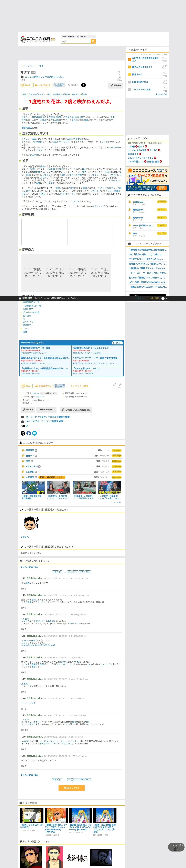Expand the 掲示板へ dropdown button

coord(73,85)
